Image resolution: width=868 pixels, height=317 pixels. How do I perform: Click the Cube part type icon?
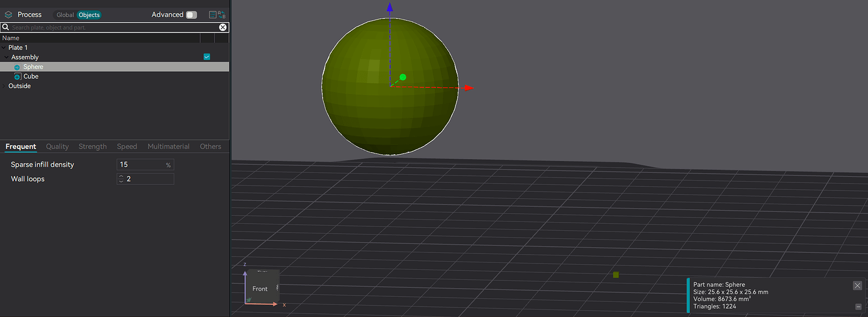(17, 76)
